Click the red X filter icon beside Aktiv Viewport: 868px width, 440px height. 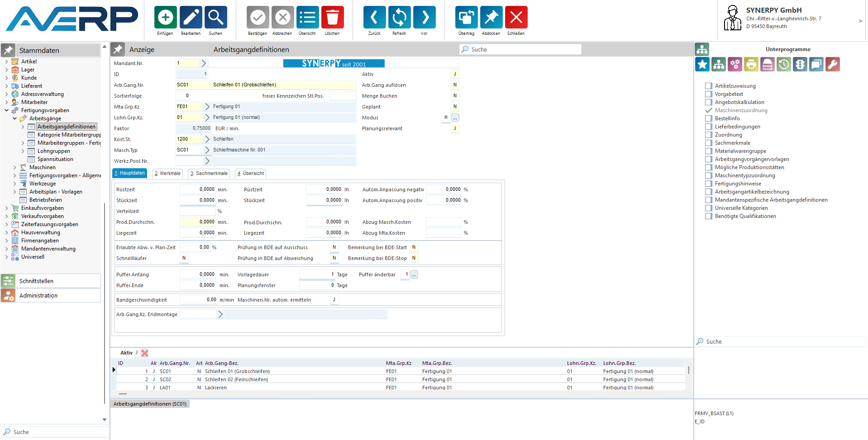pyautogui.click(x=145, y=353)
